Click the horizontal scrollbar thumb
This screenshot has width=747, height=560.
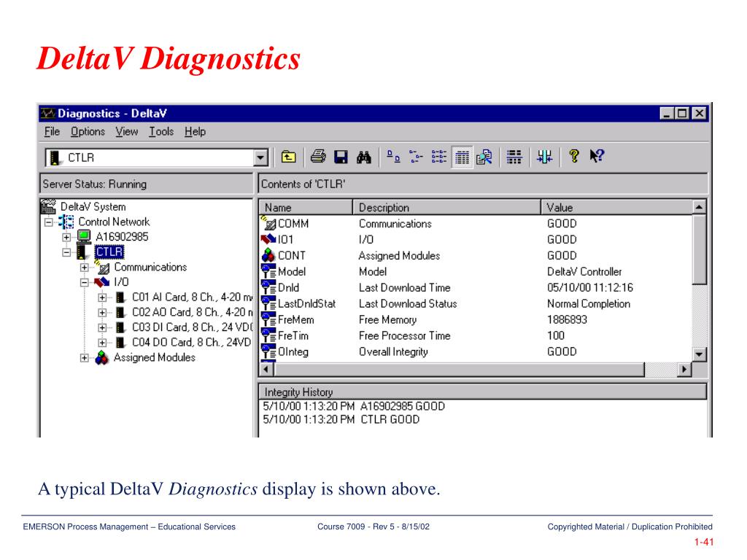pos(460,369)
